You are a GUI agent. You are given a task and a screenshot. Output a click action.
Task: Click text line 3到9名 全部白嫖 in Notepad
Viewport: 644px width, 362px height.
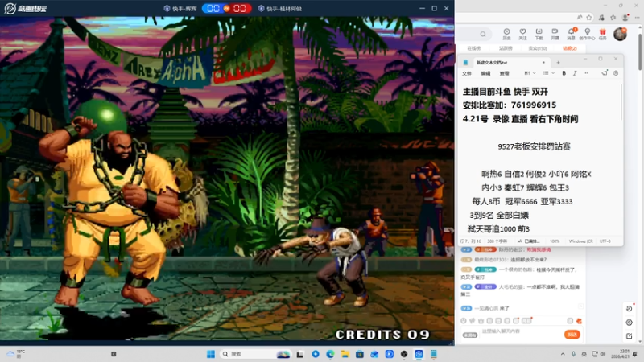click(499, 215)
